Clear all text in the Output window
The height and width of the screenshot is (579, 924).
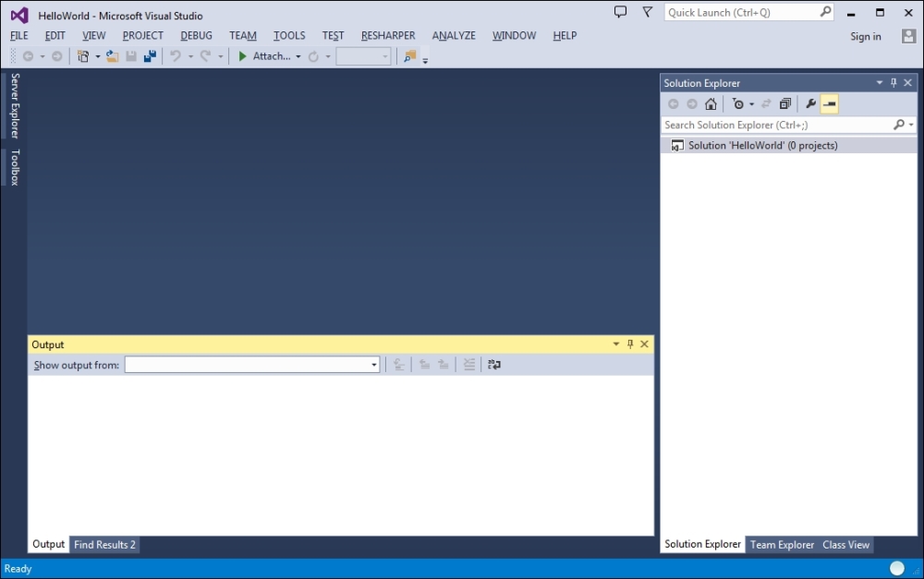(x=469, y=364)
